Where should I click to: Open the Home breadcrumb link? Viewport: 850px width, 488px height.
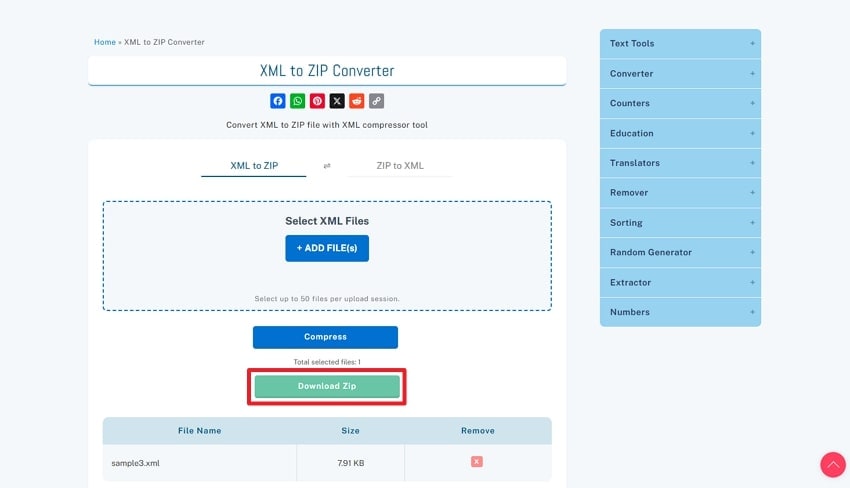[x=105, y=42]
